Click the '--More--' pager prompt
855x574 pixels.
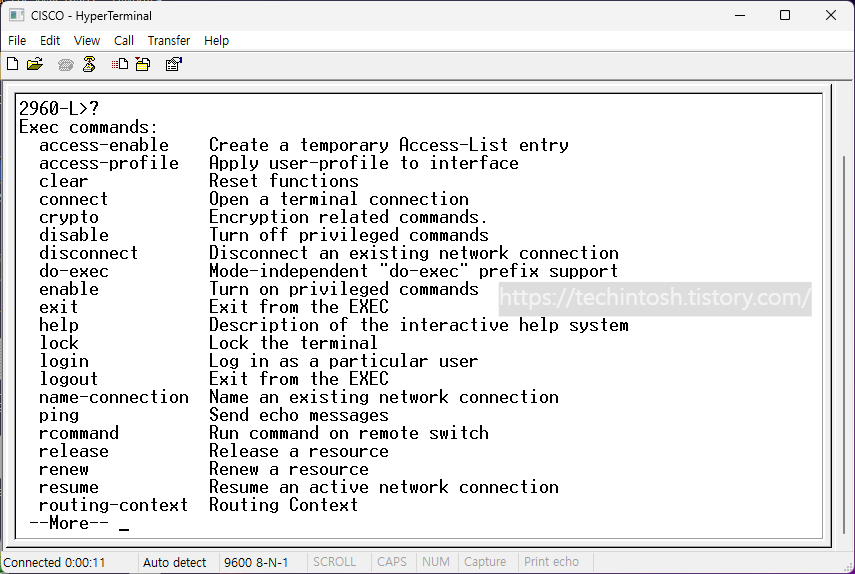click(69, 523)
